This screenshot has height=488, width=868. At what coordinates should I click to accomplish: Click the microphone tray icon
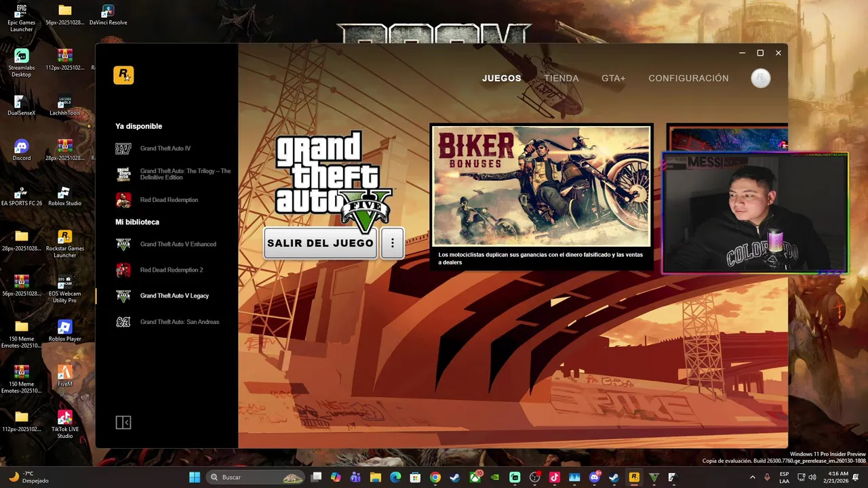[767, 477]
